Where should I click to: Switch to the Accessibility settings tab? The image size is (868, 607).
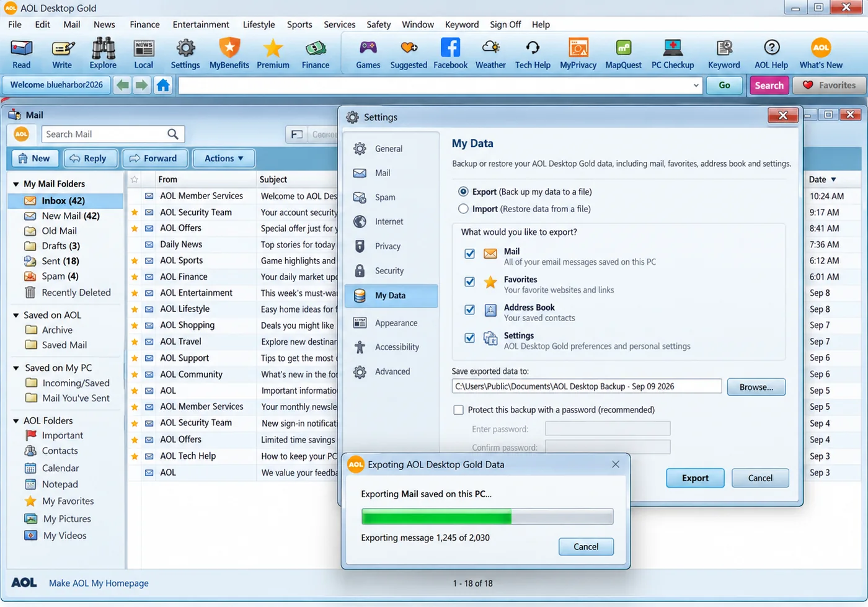[x=392, y=347]
